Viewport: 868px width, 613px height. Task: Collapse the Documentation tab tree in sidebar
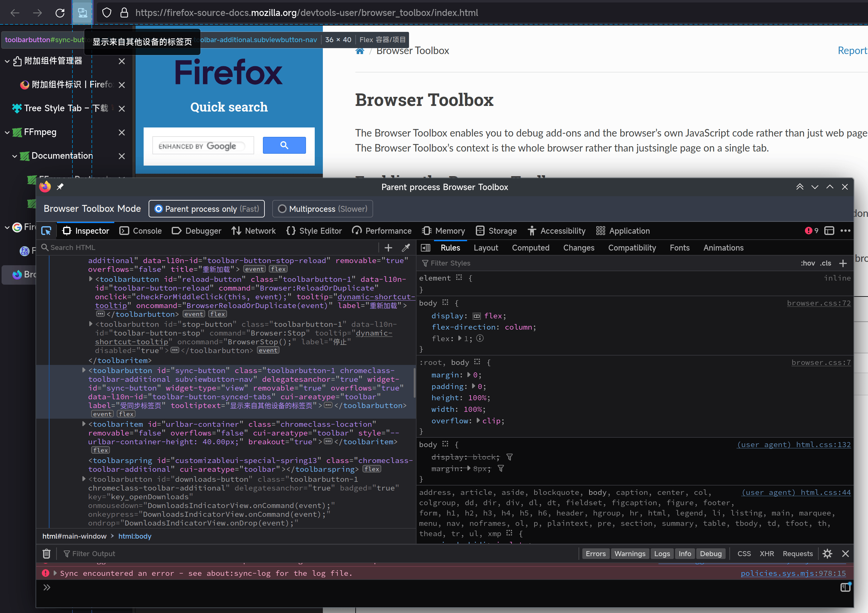coord(14,156)
